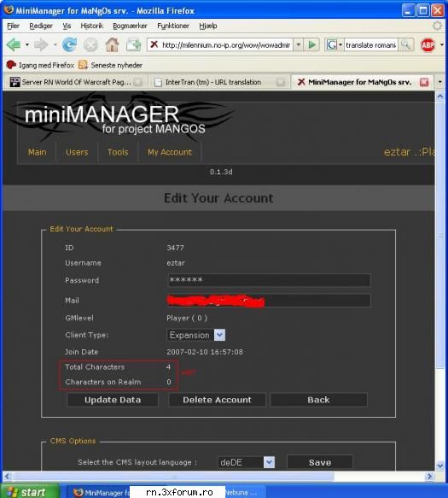Click the red X site icon in address bar

tap(154, 44)
